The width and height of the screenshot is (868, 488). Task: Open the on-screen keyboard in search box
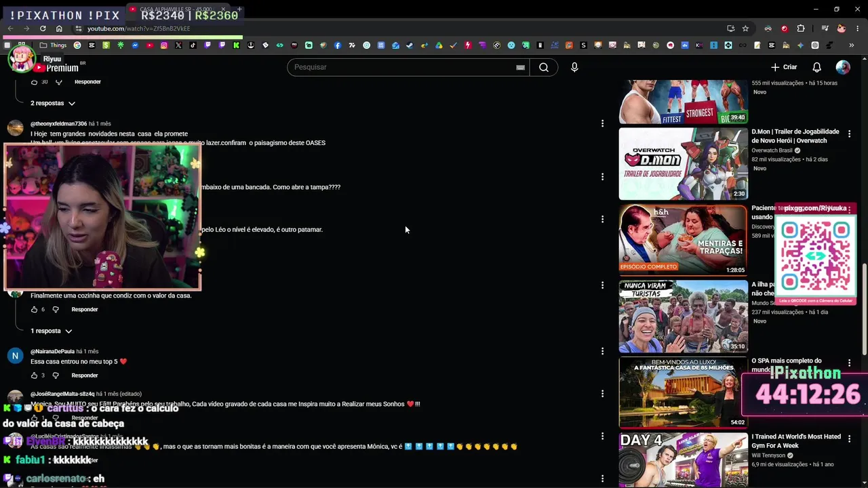click(520, 67)
